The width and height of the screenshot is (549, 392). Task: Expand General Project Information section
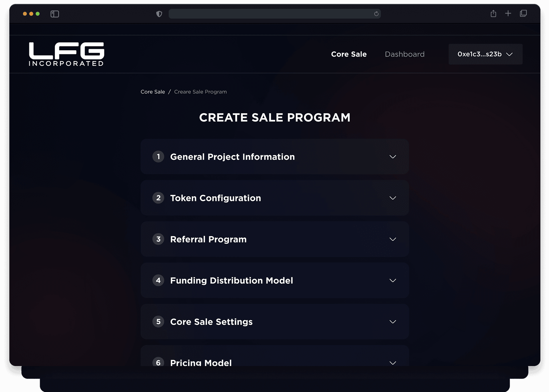(x=393, y=157)
